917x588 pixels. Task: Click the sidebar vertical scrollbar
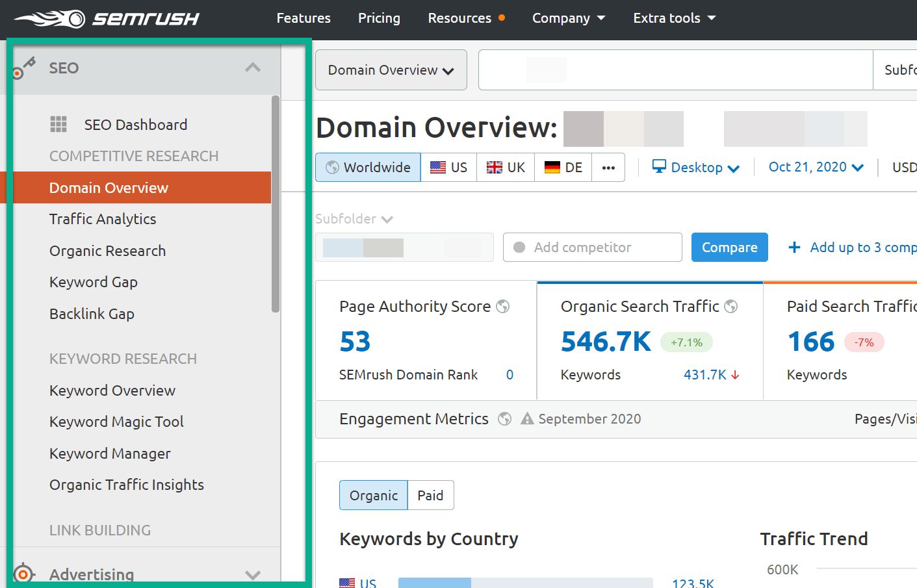[x=276, y=204]
